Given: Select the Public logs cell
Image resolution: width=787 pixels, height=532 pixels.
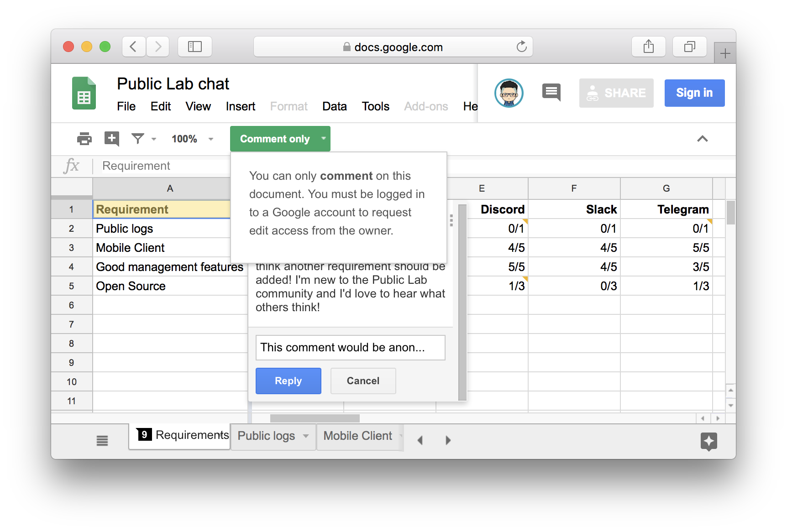Looking at the screenshot, I should click(162, 229).
